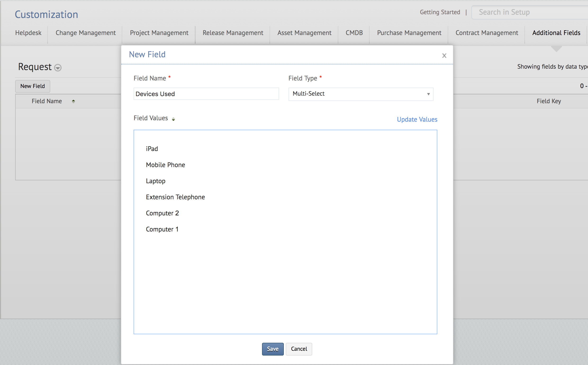The height and width of the screenshot is (365, 588).
Task: Switch to Change Management tab
Action: click(86, 33)
